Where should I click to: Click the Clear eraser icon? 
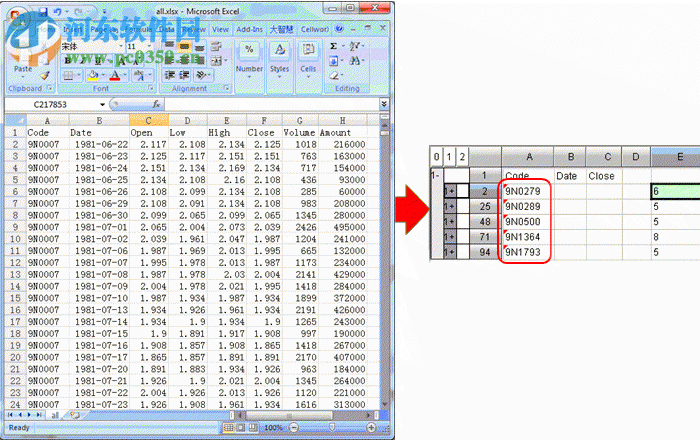click(x=333, y=75)
